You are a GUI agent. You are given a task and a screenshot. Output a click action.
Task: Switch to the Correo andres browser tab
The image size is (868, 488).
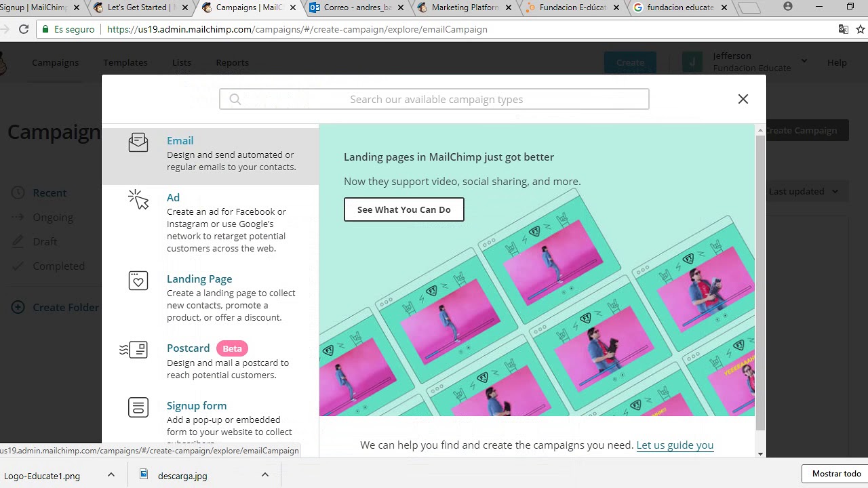[x=357, y=7]
